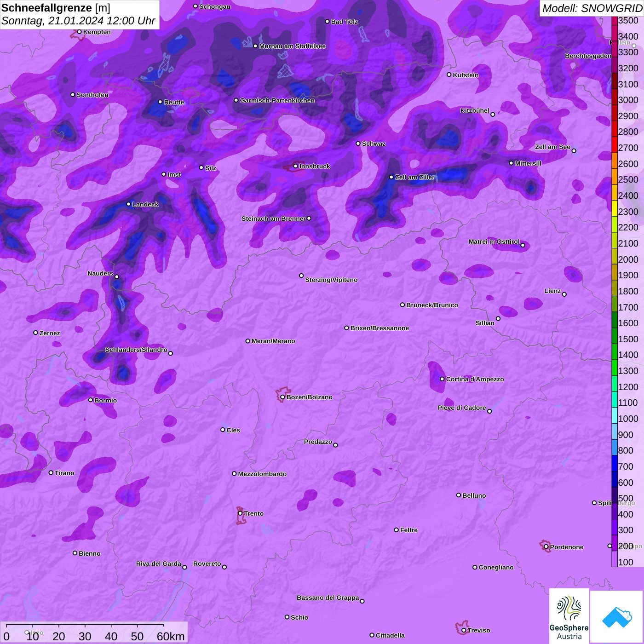Click the 1500 m green legend swatch
Image resolution: width=644 pixels, height=644 pixels.
tap(615, 336)
